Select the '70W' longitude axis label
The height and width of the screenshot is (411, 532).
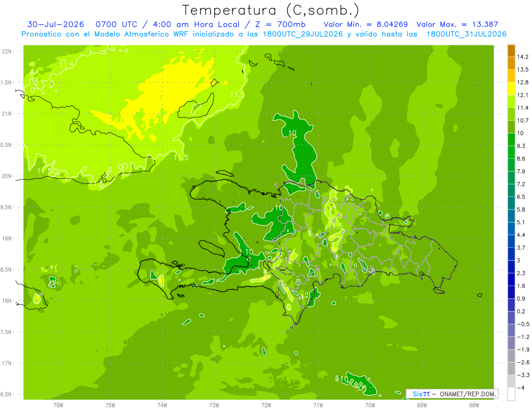tap(370, 405)
